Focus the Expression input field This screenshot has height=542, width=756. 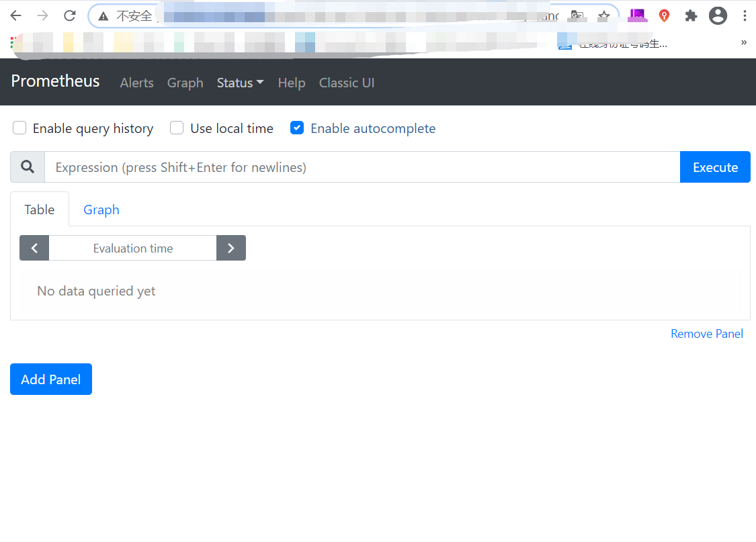[363, 167]
